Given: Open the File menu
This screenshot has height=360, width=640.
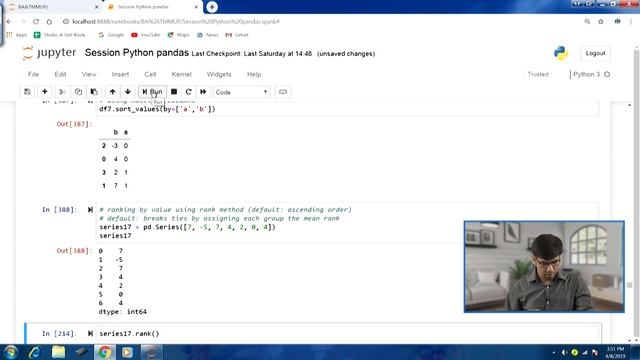Looking at the screenshot, I should click(x=33, y=74).
